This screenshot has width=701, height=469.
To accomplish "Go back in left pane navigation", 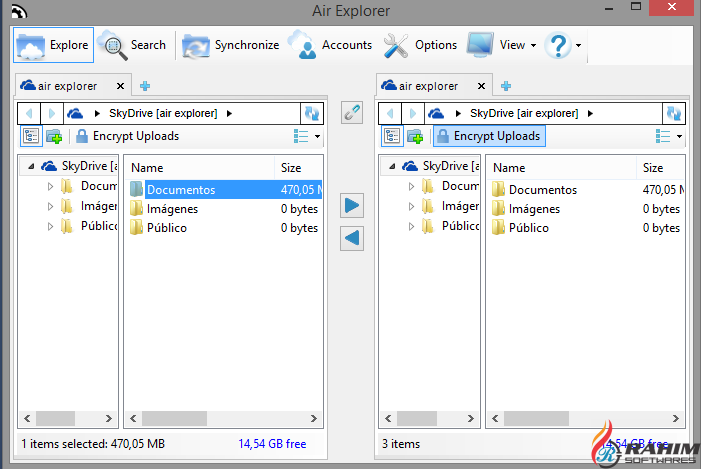I will click(30, 114).
